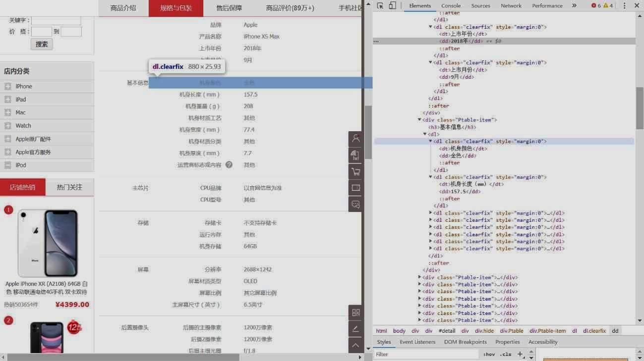Select the <h3>基本信息</h3> DOM node
This screenshot has height=361, width=644.
coord(452,127)
